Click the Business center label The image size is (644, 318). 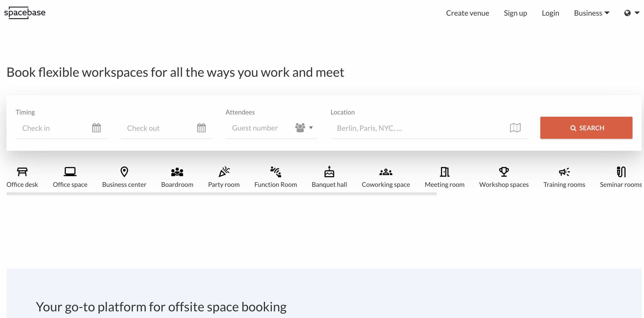click(124, 185)
